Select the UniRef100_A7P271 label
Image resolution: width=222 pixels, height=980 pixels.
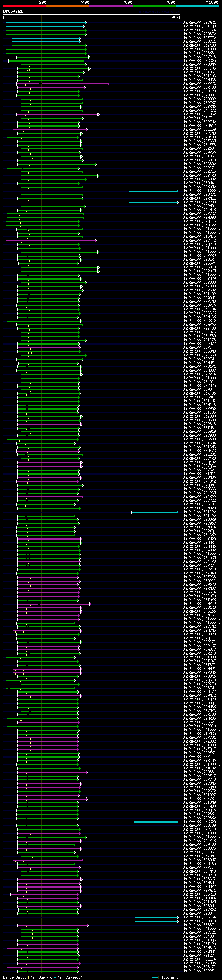(199, 168)
